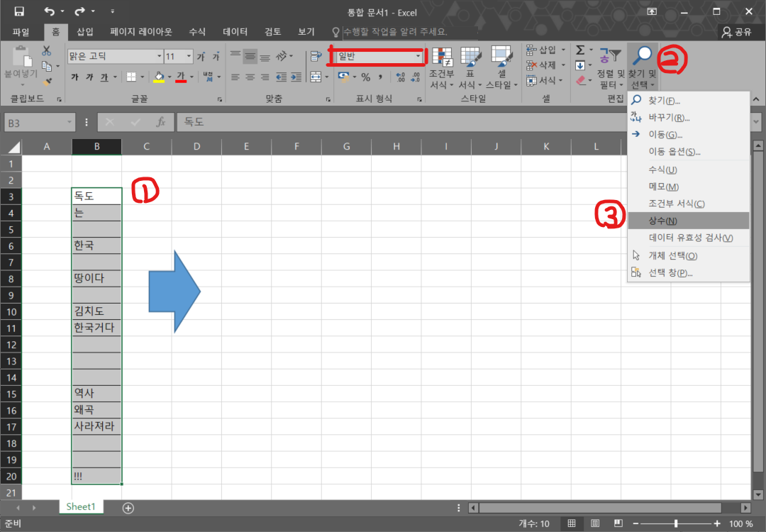
Task: Click the percent style icon
Action: point(365,77)
